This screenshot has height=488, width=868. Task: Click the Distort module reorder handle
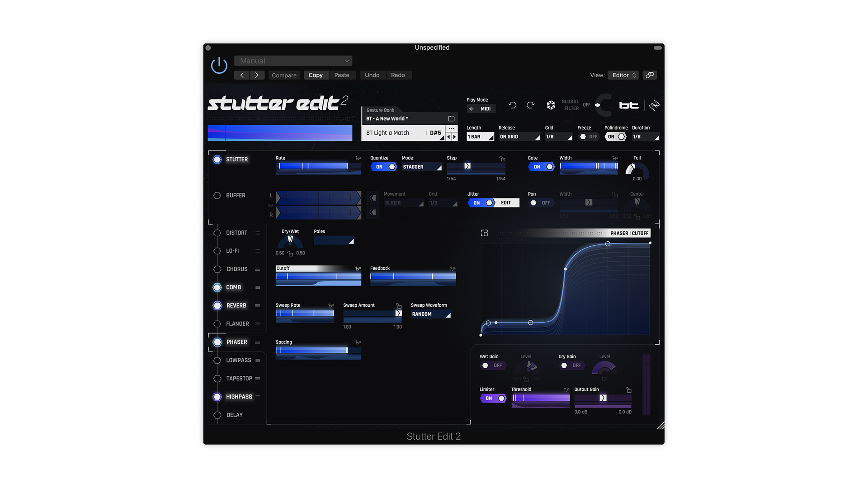[258, 233]
